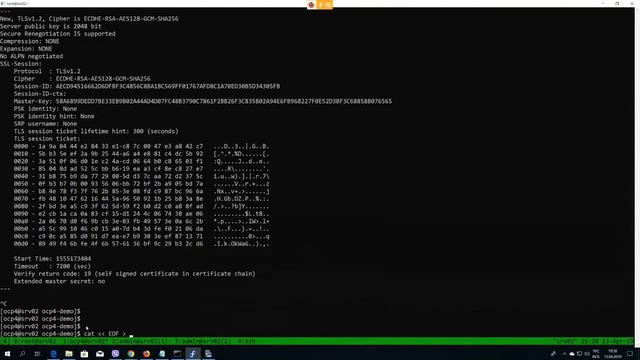Open network status tray icon
This screenshot has width=640, height=360.
580,354
